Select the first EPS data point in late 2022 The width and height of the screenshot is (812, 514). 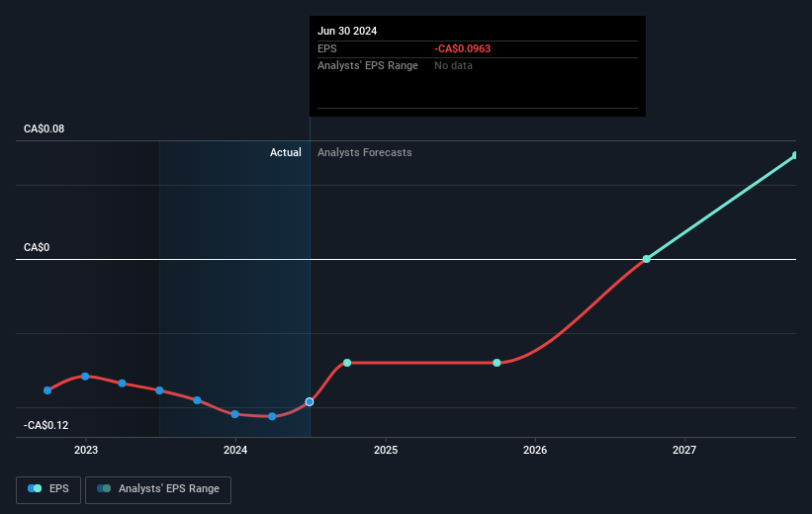coord(47,390)
